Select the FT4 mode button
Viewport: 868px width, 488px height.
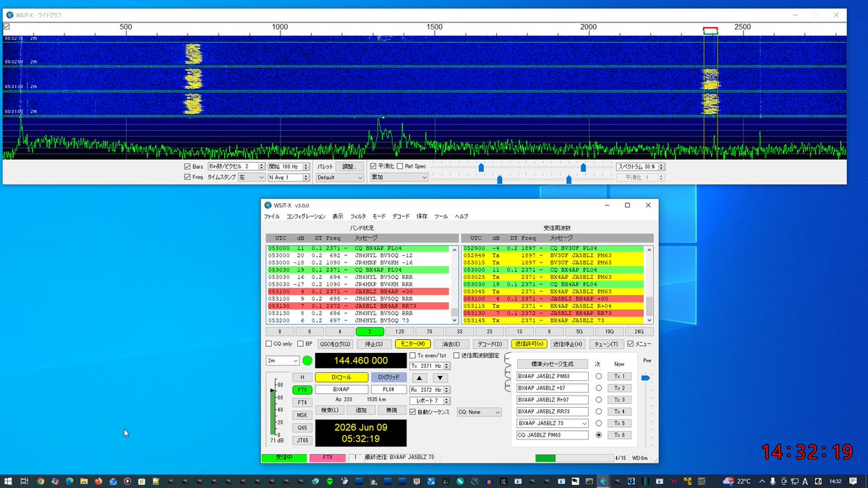[x=302, y=402]
